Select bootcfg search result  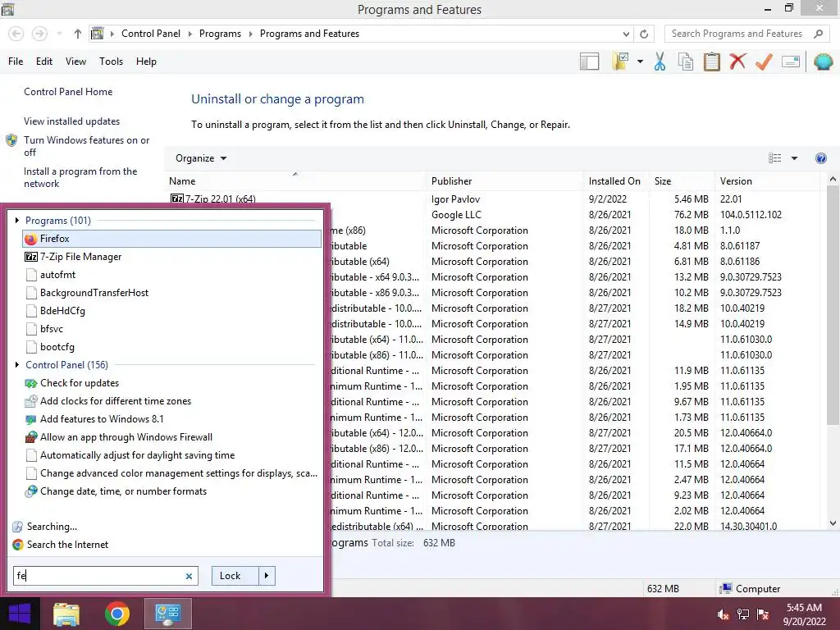tap(171, 347)
